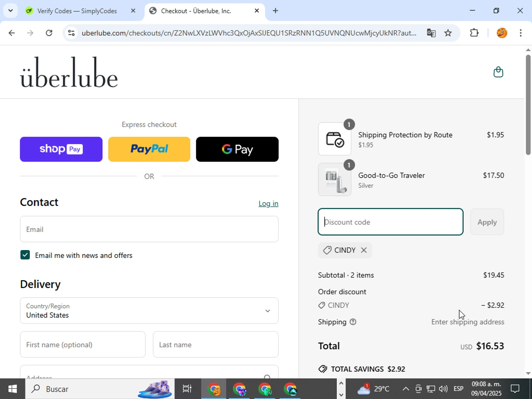Open the tab search dropdown arrow
The height and width of the screenshot is (399, 532).
[x=10, y=11]
